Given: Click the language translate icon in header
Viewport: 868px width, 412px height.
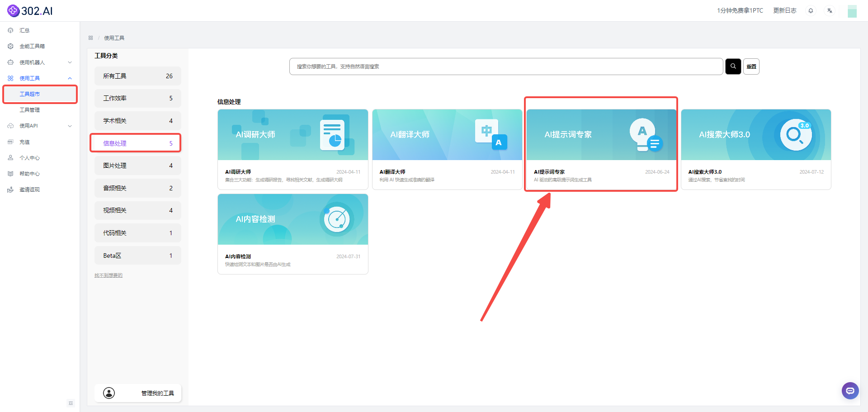Looking at the screenshot, I should click(x=830, y=10).
